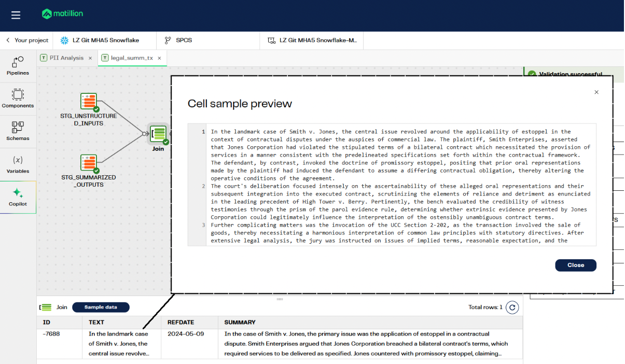The height and width of the screenshot is (364, 625).
Task: Switch to the PII Analysis tab
Action: (66, 58)
